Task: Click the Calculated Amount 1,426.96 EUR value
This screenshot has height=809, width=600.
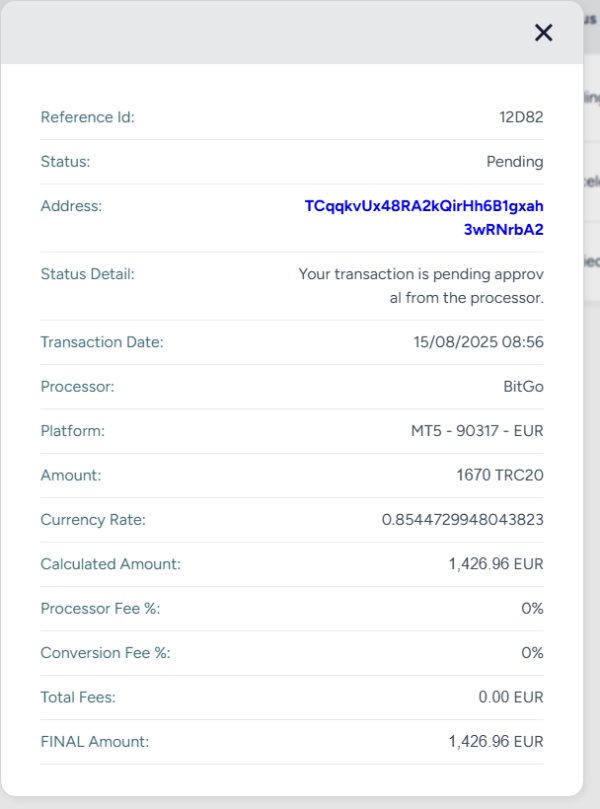Action: tap(496, 564)
